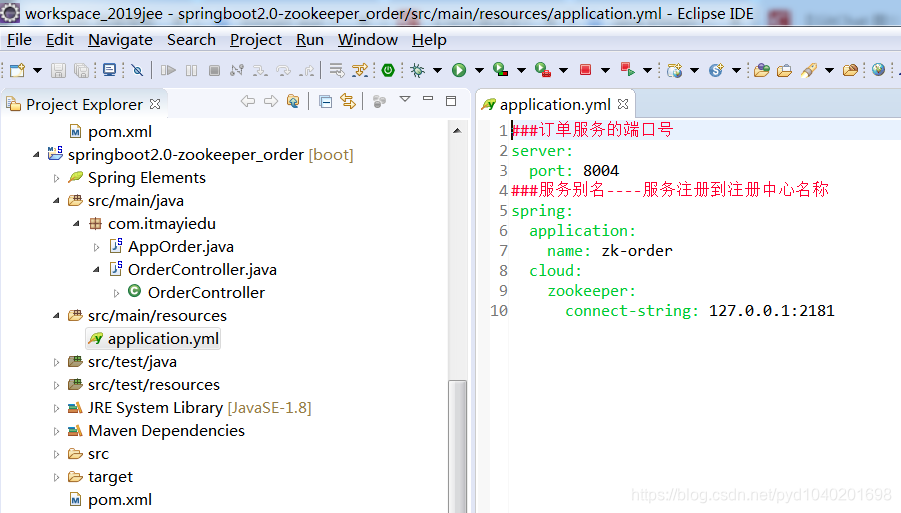Click the Terminate stop icon

[x=214, y=70]
